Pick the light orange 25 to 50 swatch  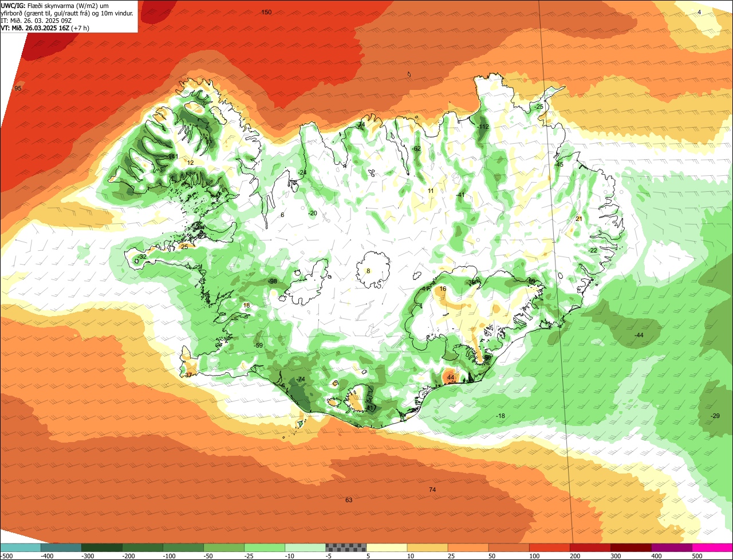[468, 547]
